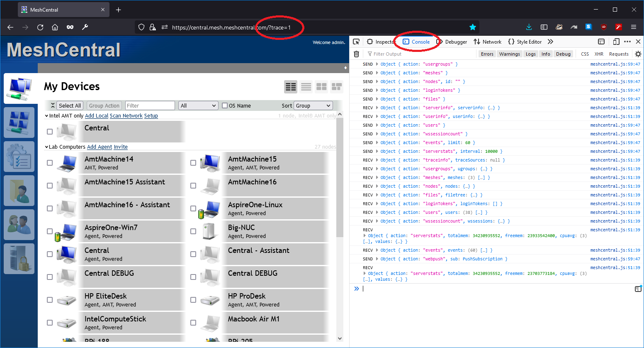Open the My Users panel (two people icon)
Viewport: 644px width, 348px height.
point(19,225)
